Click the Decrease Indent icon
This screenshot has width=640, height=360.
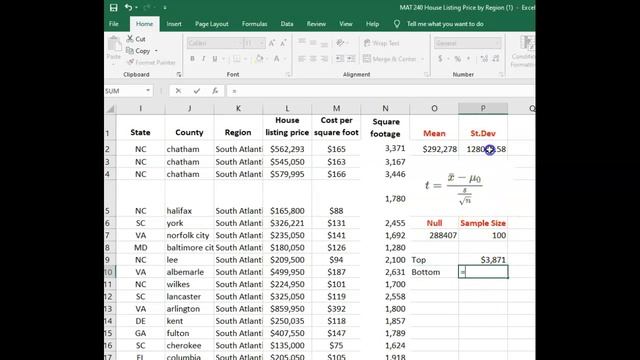click(340, 59)
